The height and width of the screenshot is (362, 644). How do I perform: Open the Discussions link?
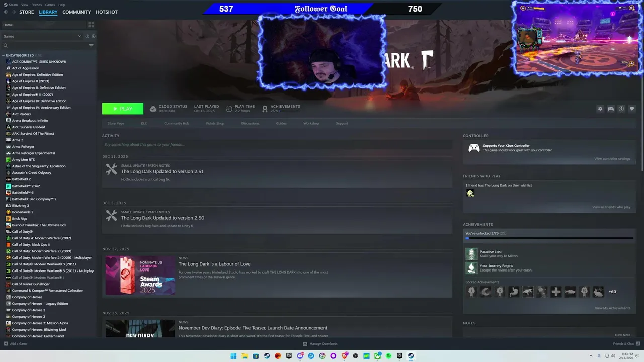pos(250,123)
